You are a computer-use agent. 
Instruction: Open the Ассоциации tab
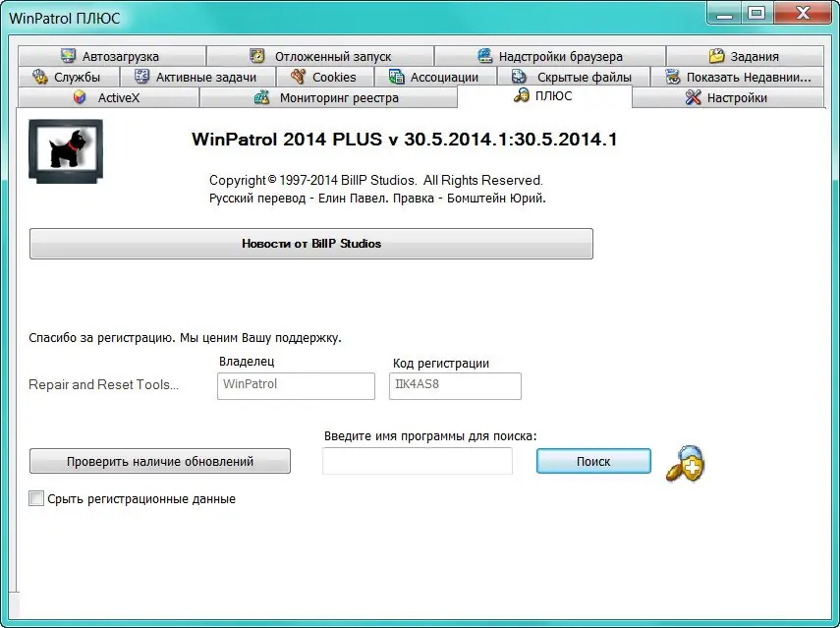click(435, 77)
